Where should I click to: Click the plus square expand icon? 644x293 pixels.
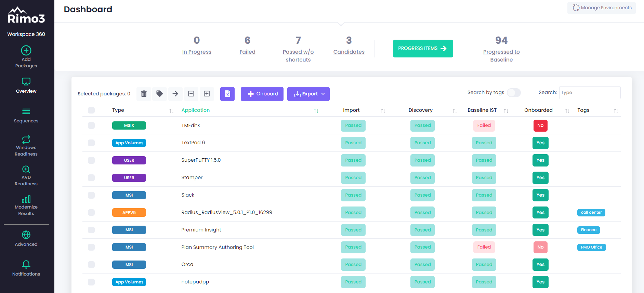(x=207, y=94)
